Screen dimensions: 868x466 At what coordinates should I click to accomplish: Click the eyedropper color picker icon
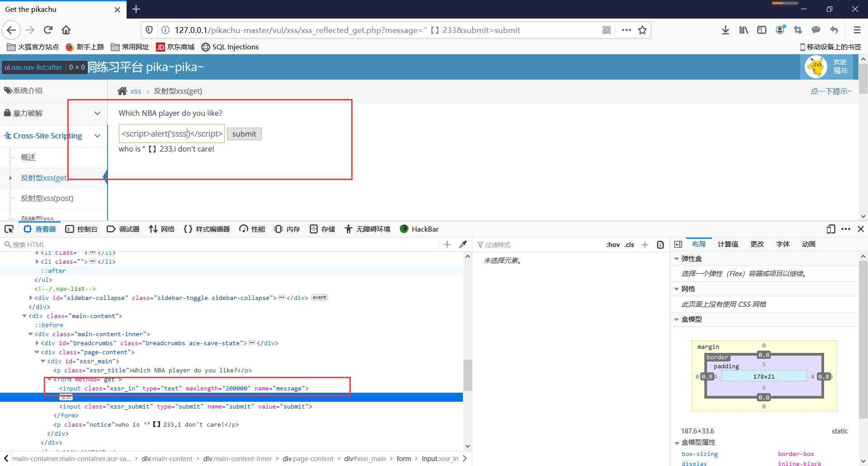click(x=462, y=245)
